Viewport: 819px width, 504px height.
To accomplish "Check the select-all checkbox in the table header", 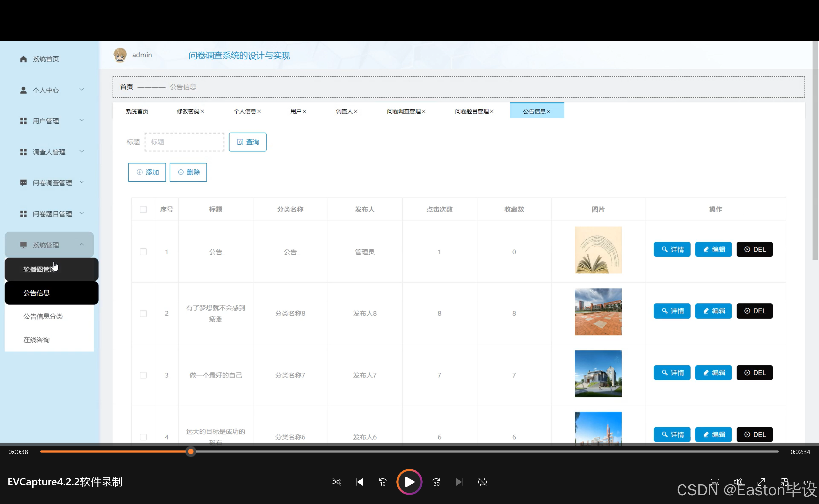I will pyautogui.click(x=143, y=209).
